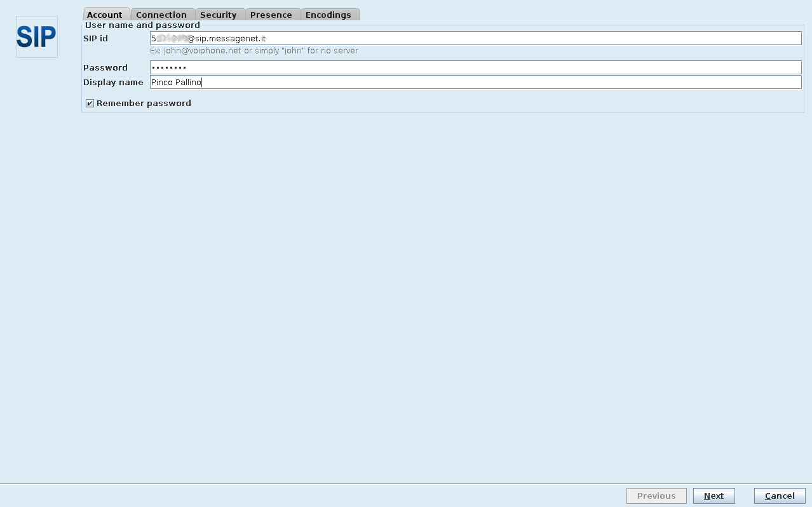The width and height of the screenshot is (812, 507).
Task: Select the Presence tab
Action: (271, 15)
